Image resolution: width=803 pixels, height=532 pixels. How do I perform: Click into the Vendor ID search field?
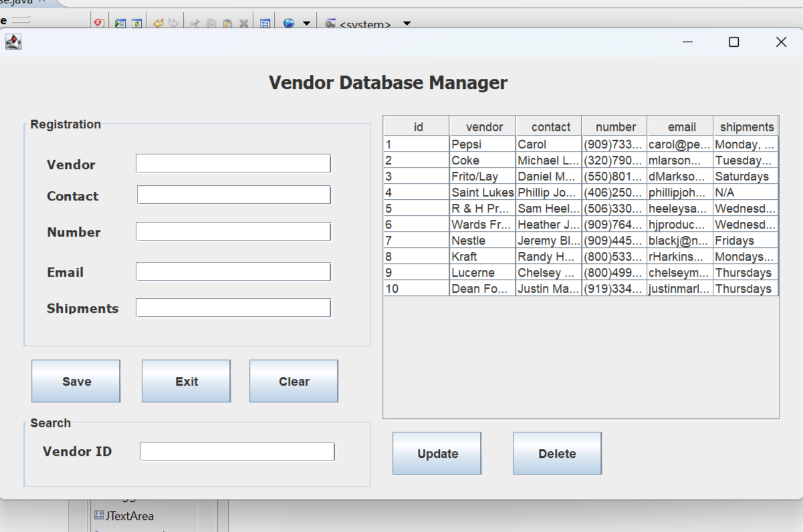(237, 452)
